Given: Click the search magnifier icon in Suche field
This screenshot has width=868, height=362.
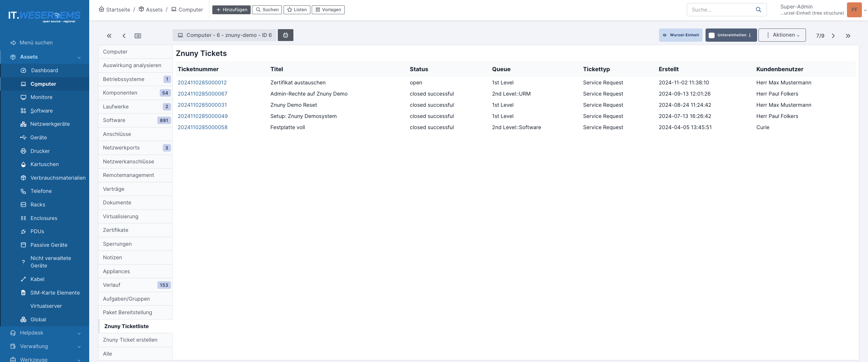Looking at the screenshot, I should tap(759, 9).
